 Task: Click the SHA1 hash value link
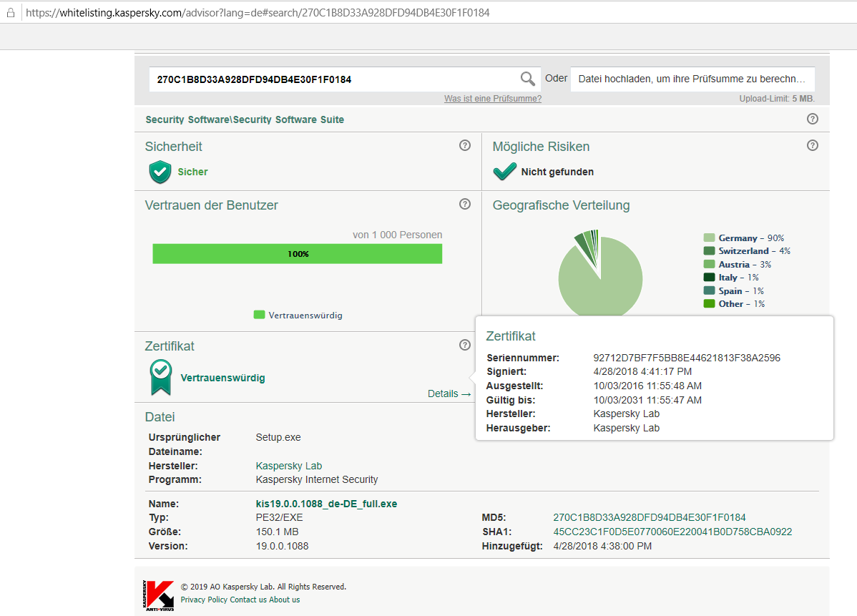tap(672, 532)
